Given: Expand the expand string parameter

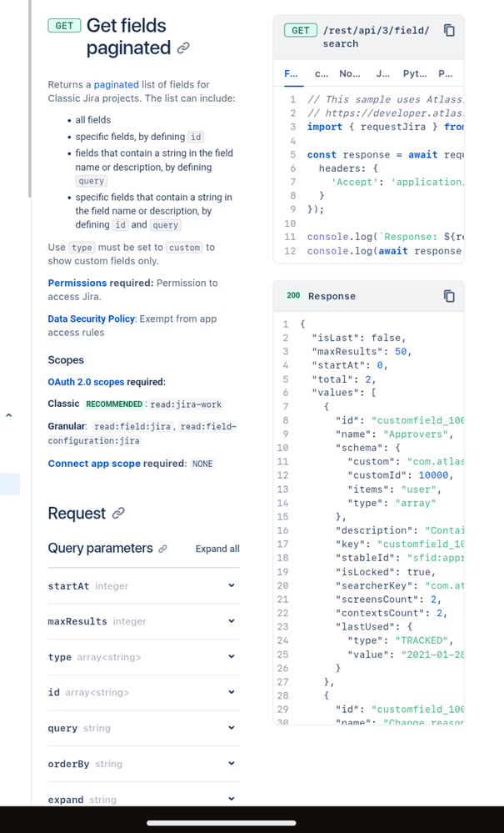Looking at the screenshot, I should pos(144,799).
